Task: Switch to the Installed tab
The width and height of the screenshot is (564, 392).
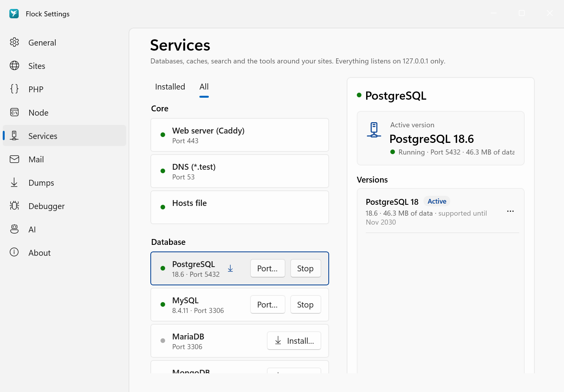Action: 170,87
